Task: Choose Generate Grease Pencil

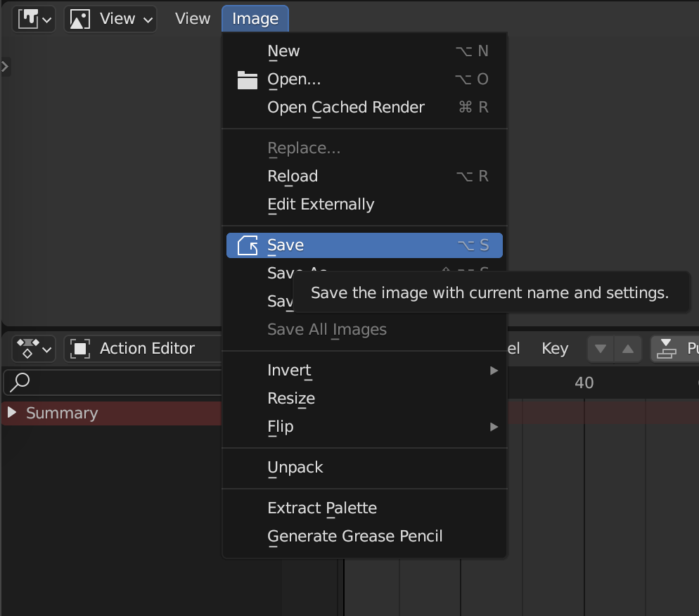Action: pos(364,537)
